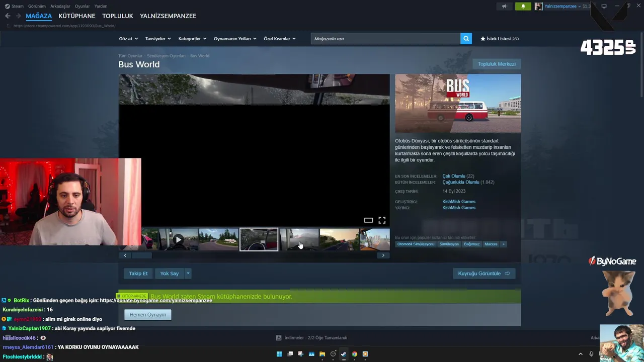Open the Downloads icon in the bottom bar
This screenshot has height=362, width=644.
[279, 338]
